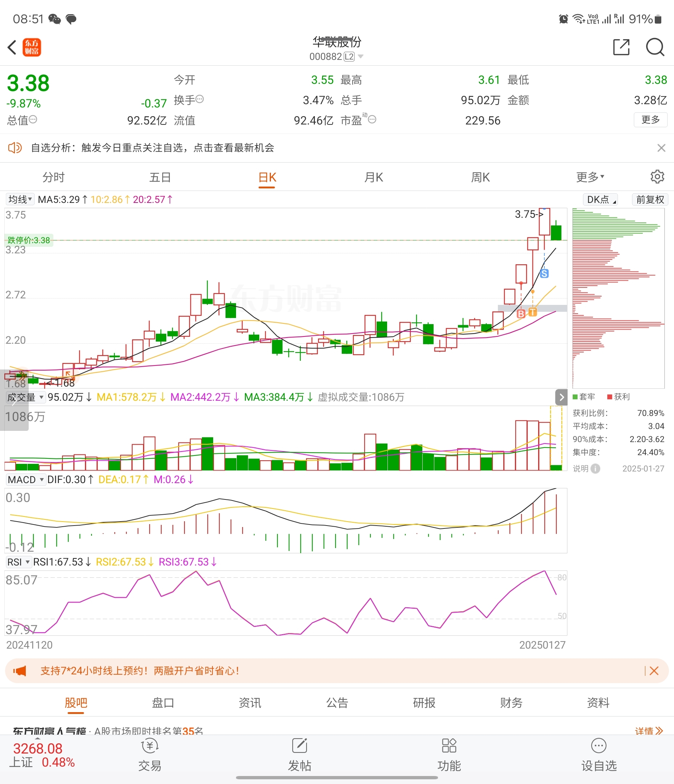Open the 资料 tab
Image resolution: width=674 pixels, height=784 pixels.
[x=598, y=703]
